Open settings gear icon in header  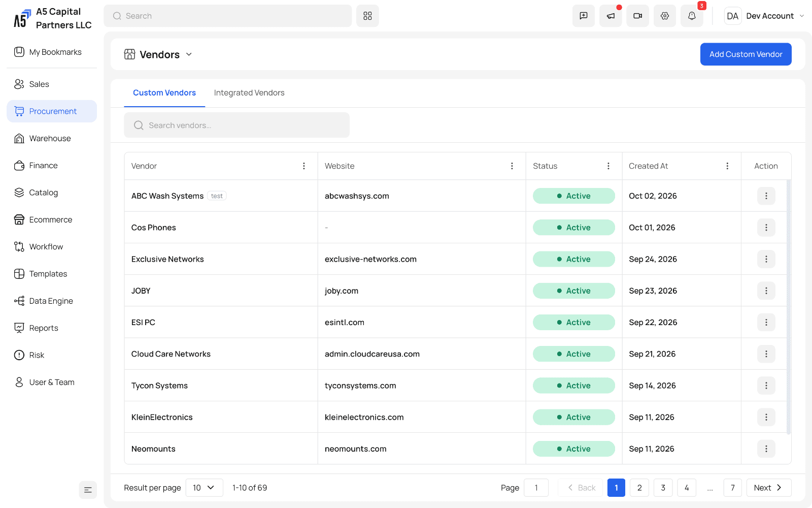click(x=664, y=16)
